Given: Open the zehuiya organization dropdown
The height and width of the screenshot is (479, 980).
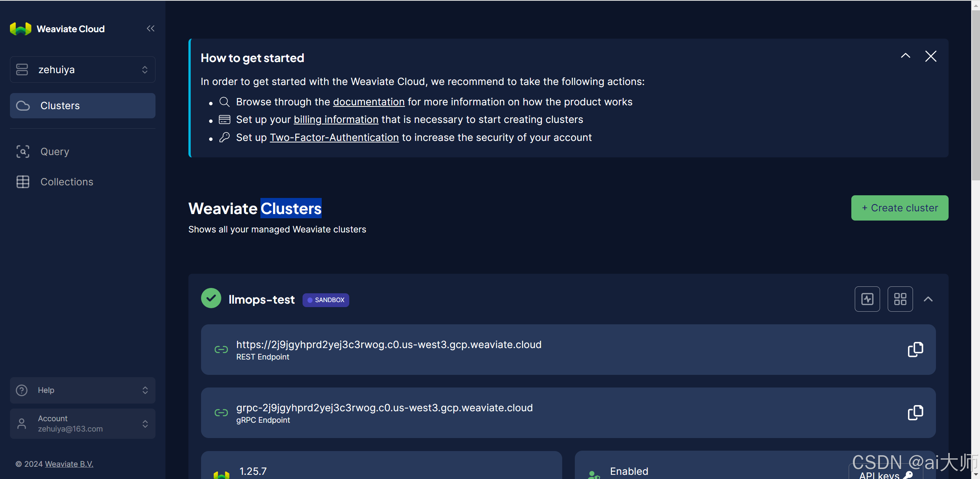Looking at the screenshot, I should (83, 70).
